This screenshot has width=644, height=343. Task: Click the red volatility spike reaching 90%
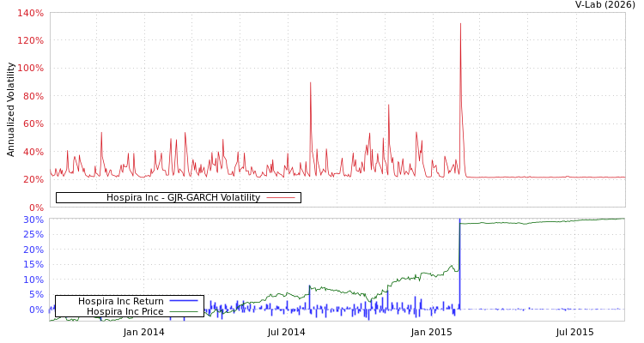311,83
